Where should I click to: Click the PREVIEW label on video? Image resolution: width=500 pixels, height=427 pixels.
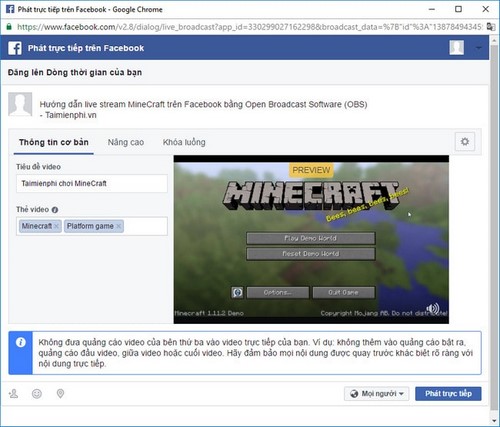(x=311, y=170)
